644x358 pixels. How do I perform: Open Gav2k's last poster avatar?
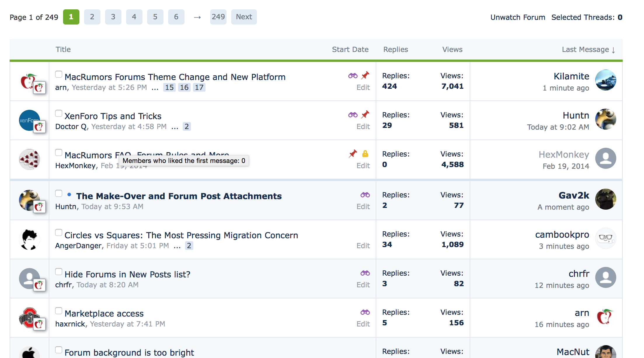click(606, 199)
